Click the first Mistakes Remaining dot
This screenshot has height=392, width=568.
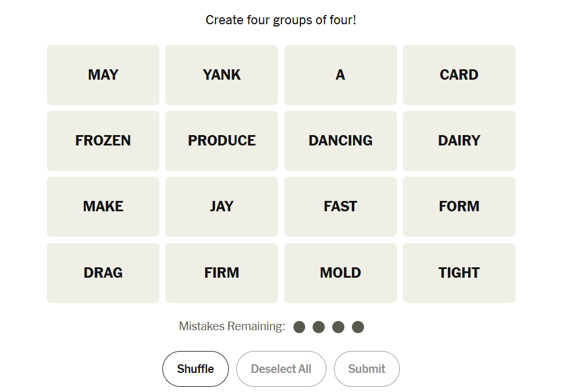pos(299,327)
